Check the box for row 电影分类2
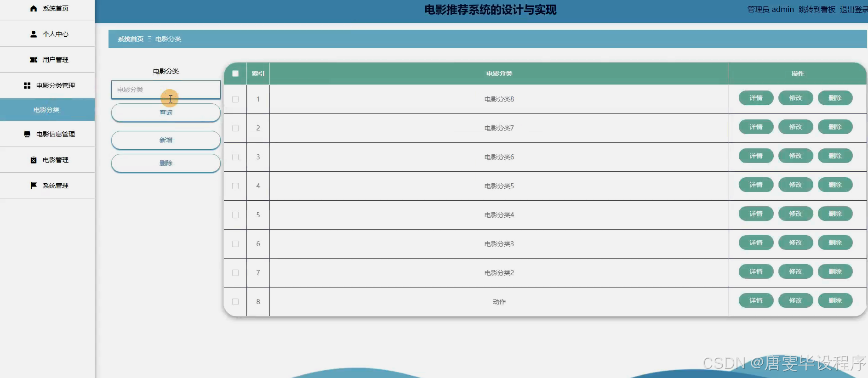The width and height of the screenshot is (868, 378). tap(235, 273)
